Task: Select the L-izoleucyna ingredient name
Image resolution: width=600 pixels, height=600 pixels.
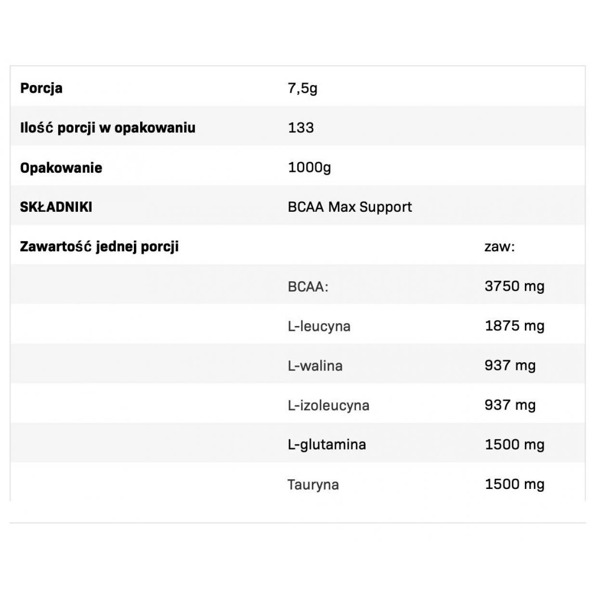Action: click(x=328, y=405)
